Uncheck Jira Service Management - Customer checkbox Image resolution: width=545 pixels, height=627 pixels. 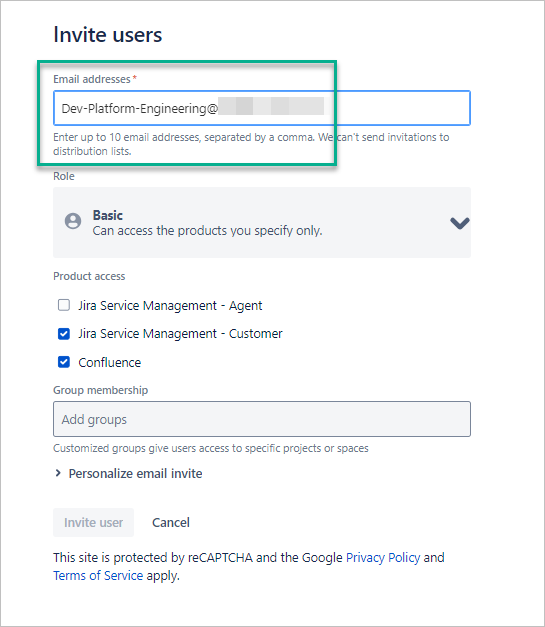pos(64,333)
